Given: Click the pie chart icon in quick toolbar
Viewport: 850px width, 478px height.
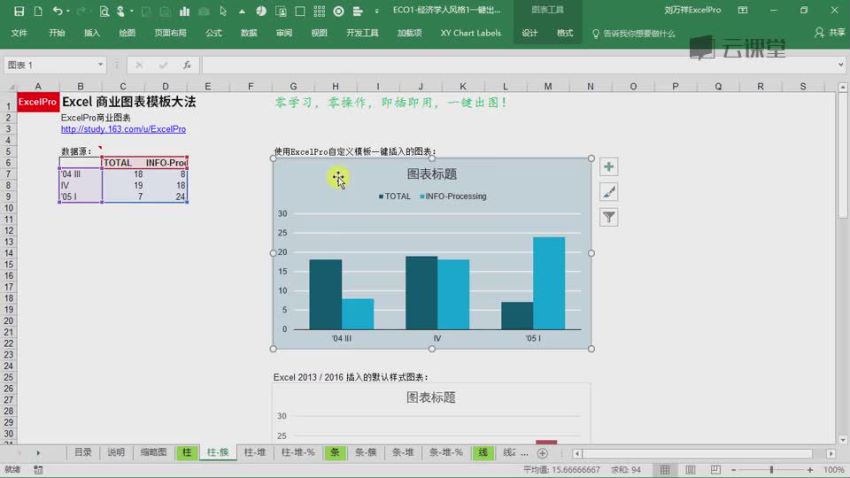Looking at the screenshot, I should [261, 11].
